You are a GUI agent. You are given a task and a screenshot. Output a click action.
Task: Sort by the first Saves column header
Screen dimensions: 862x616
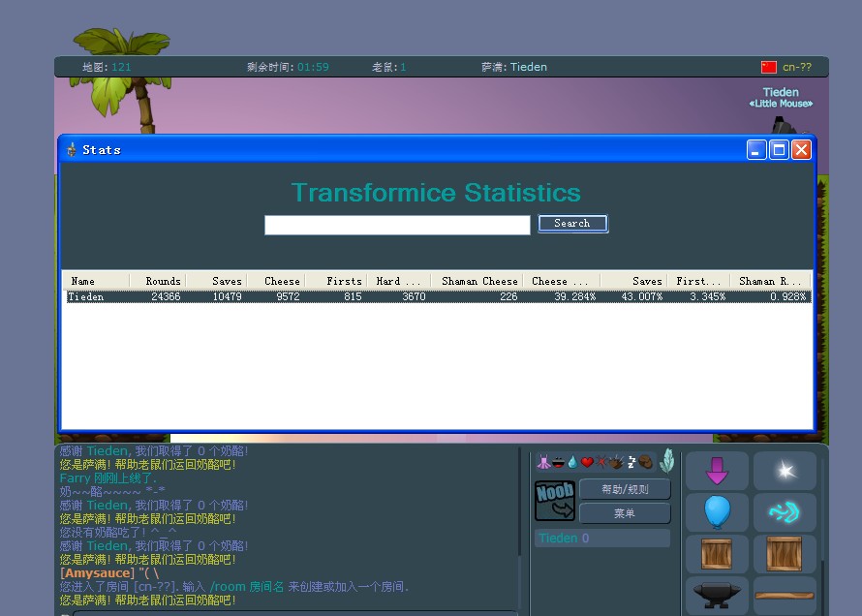coord(216,281)
